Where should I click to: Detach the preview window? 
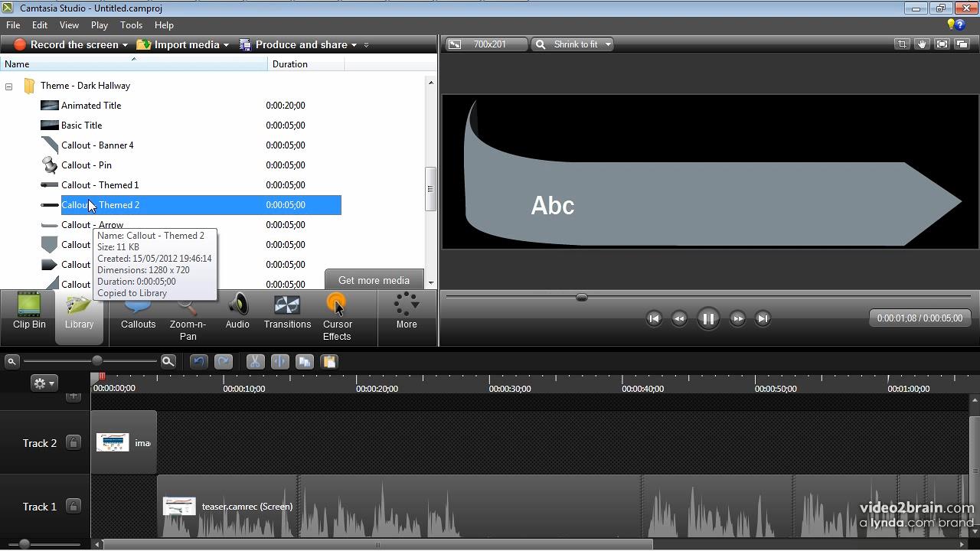click(x=962, y=44)
